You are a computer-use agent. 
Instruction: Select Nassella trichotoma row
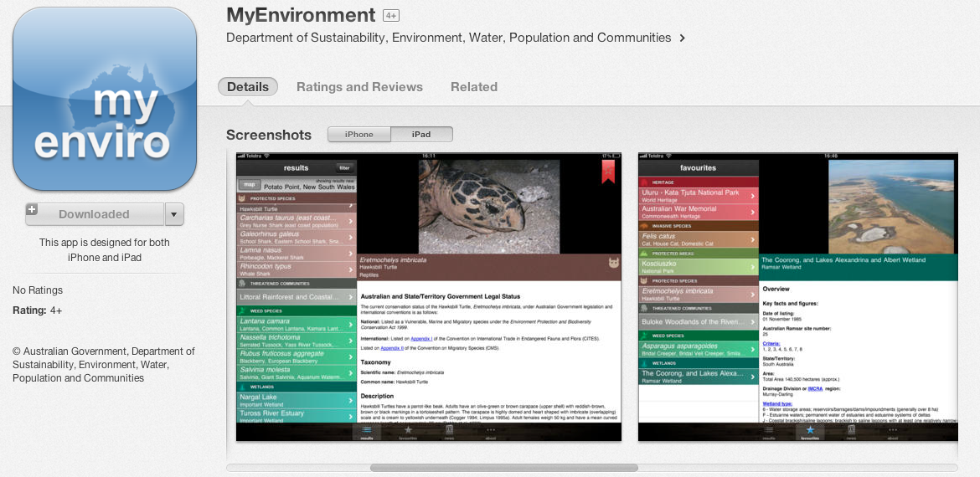(x=297, y=341)
